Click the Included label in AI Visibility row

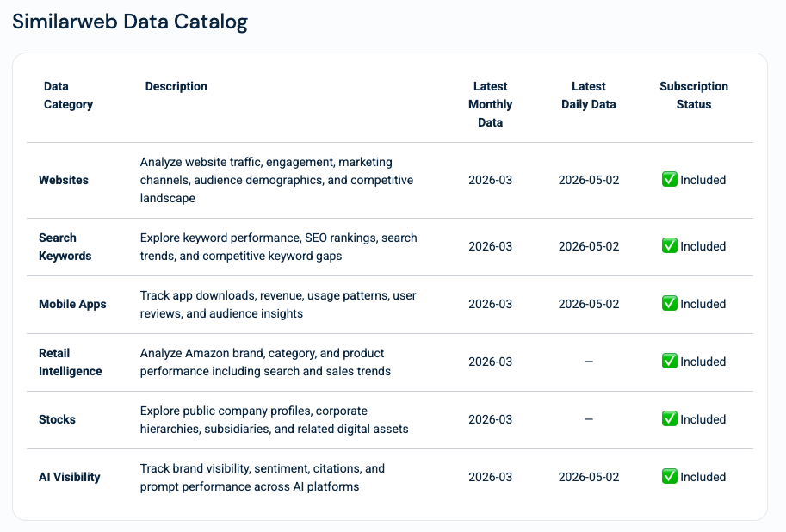click(702, 477)
